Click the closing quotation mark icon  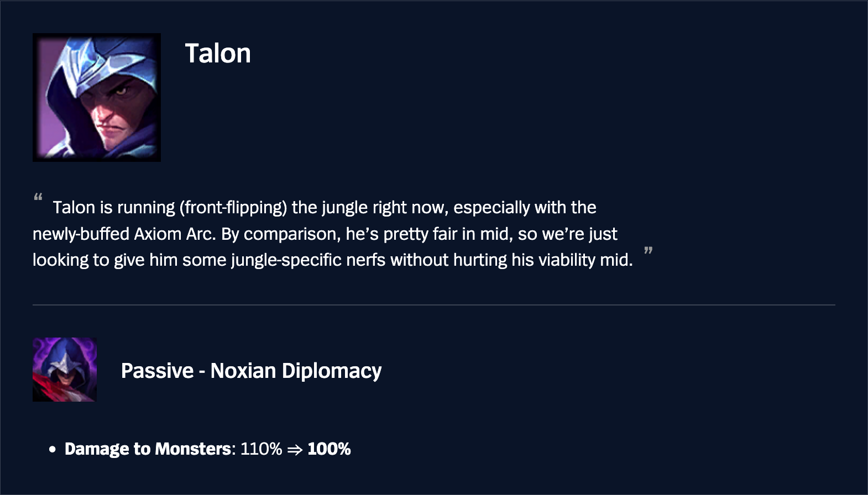point(649,251)
